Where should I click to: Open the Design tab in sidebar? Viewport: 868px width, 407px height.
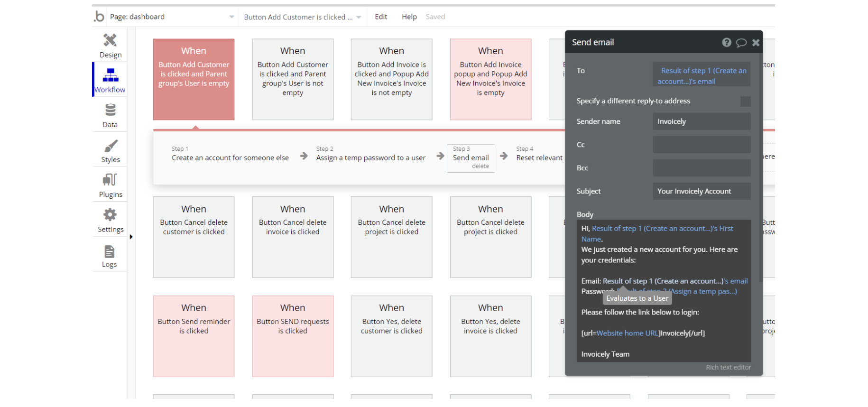pos(110,46)
